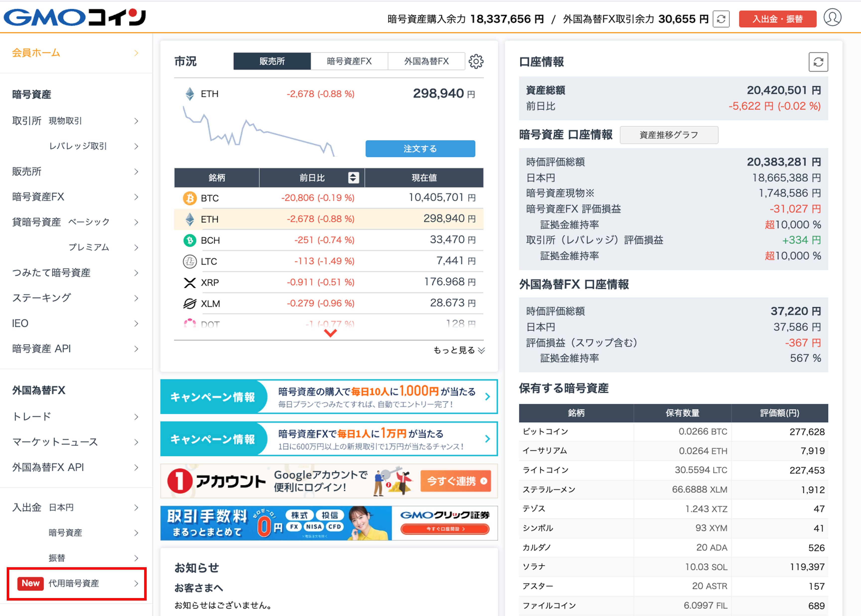
Task: Click the 銘柄 header in the market table
Action: (x=217, y=177)
